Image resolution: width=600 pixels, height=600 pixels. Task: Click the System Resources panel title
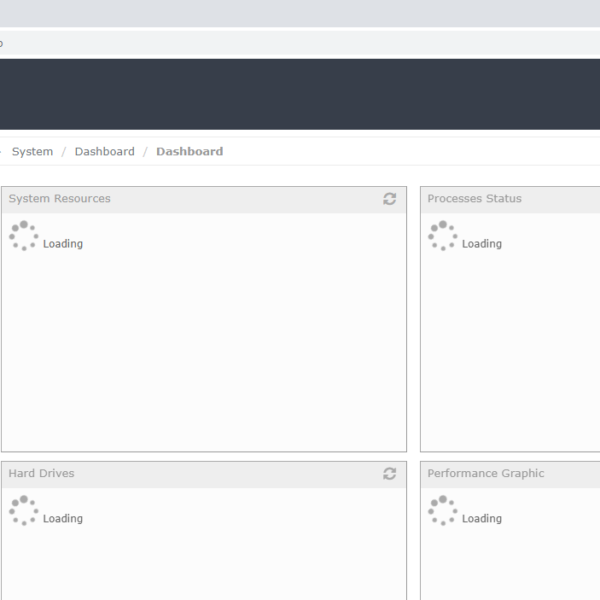[60, 199]
